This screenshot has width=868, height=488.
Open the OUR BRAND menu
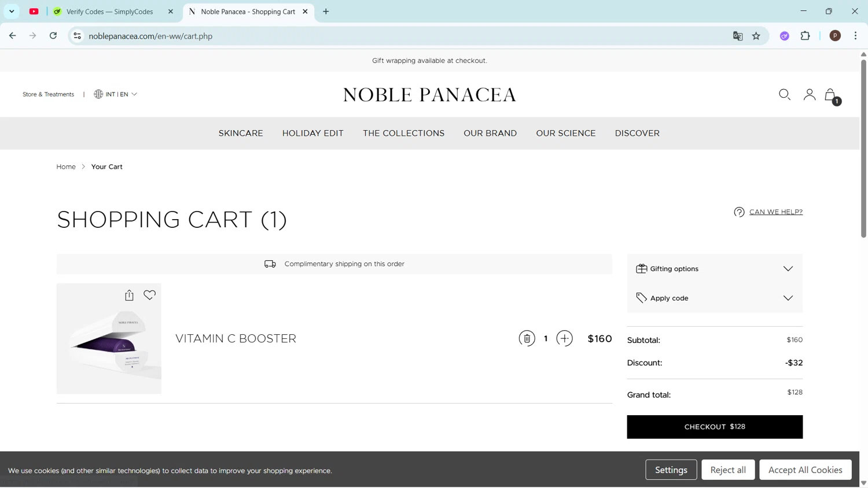point(490,134)
